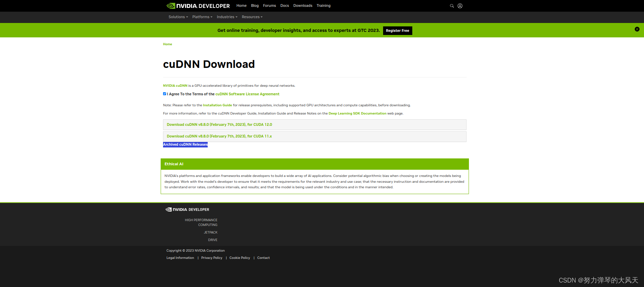644x287 pixels.
Task: Expand the Industries dropdown menu
Action: [x=227, y=17]
